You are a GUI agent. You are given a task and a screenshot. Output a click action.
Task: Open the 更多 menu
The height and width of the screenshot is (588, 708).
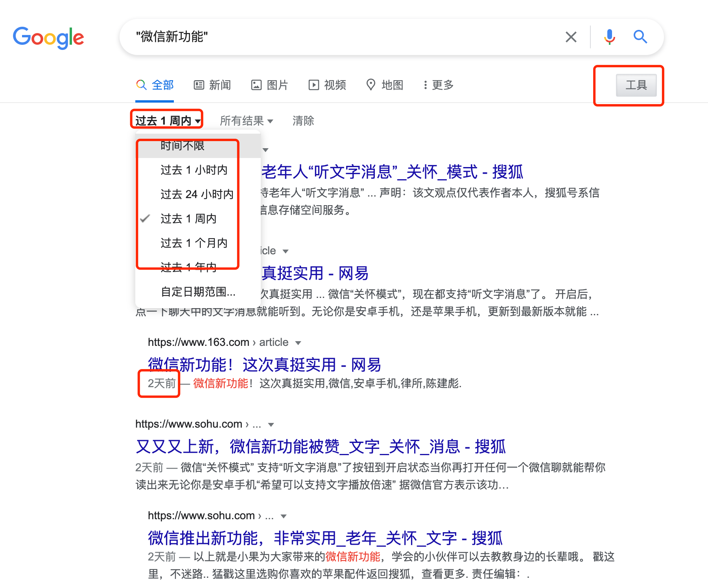(x=438, y=85)
